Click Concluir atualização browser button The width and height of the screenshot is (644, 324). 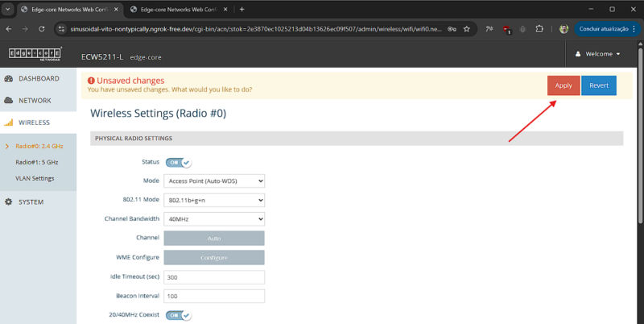click(608, 29)
